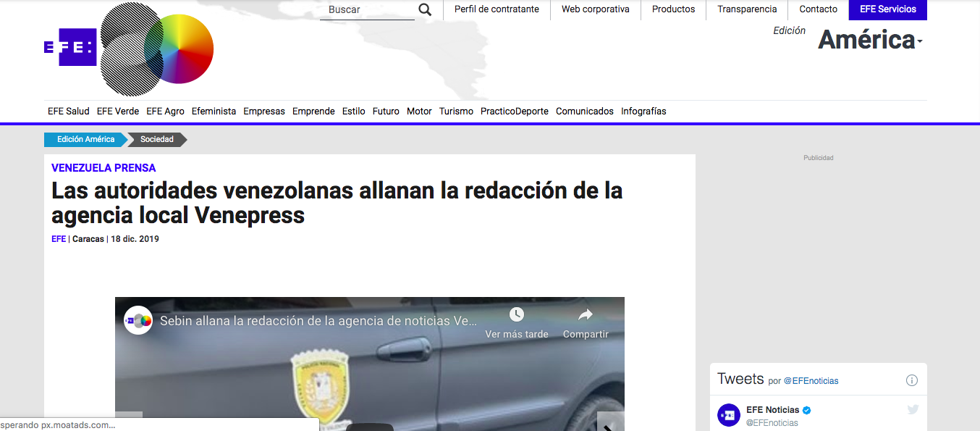Image resolution: width=980 pixels, height=431 pixels.
Task: Click the EFE Noticias profile avatar
Action: coord(729,415)
